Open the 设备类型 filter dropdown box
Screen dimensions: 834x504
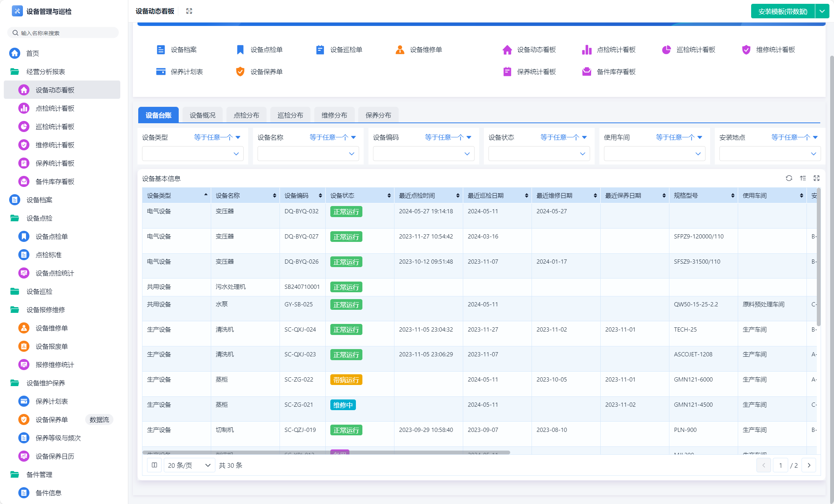click(192, 154)
